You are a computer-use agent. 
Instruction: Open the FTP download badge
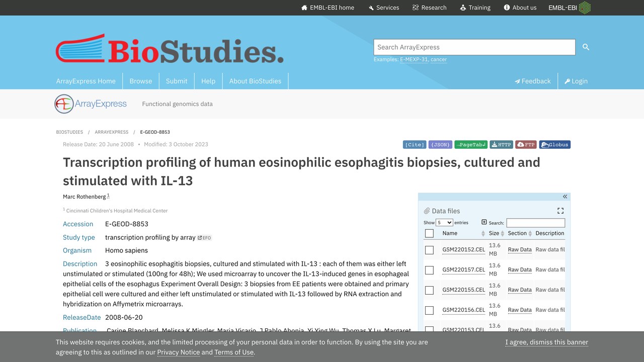pos(526,145)
